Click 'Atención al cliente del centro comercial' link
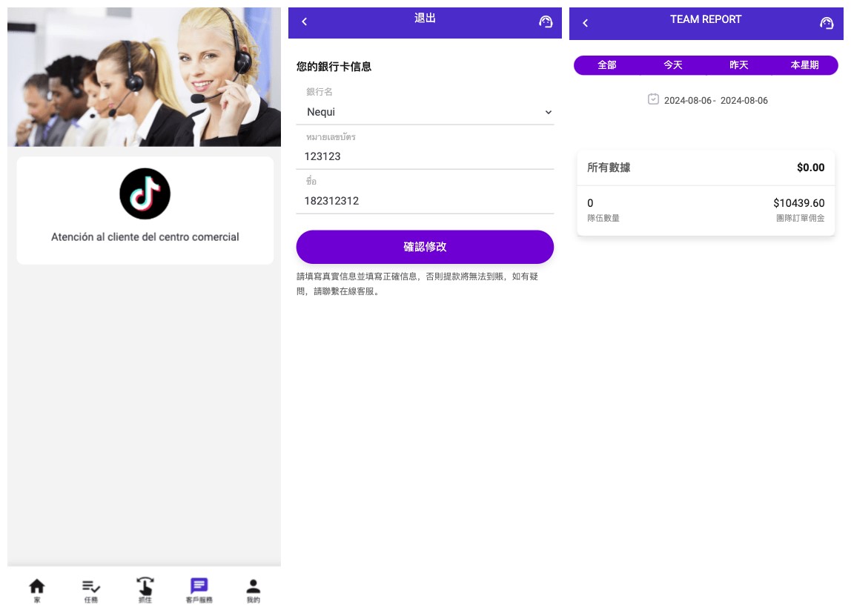This screenshot has width=851, height=616. coord(145,237)
